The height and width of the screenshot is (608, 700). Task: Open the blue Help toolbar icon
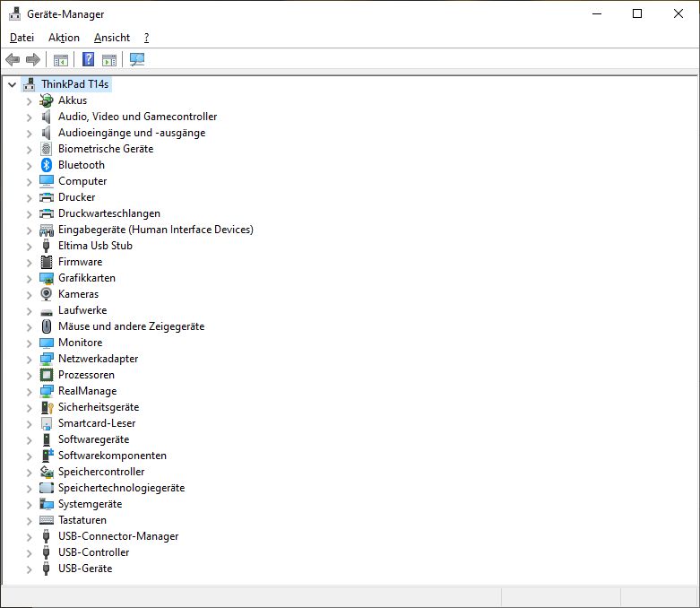89,59
